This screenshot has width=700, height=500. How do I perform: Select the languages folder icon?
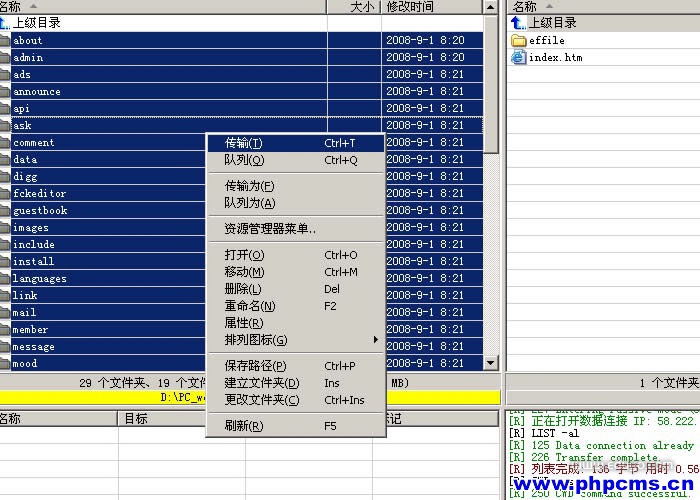[5, 279]
